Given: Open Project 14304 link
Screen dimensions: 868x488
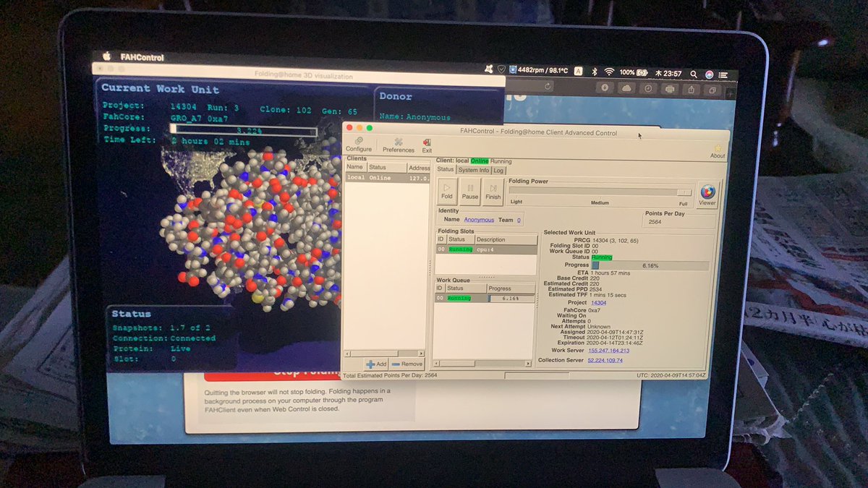Looking at the screenshot, I should pyautogui.click(x=599, y=303).
